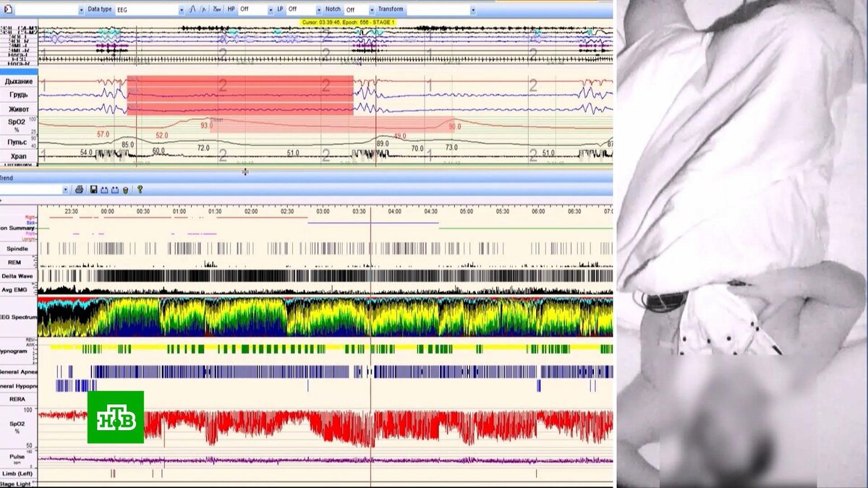Select the Delta Wave trend row label
The width and height of the screenshot is (868, 488).
18,276
